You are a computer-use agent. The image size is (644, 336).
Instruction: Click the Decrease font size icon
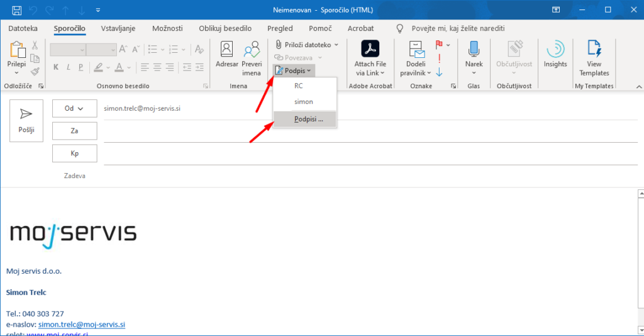coord(136,49)
